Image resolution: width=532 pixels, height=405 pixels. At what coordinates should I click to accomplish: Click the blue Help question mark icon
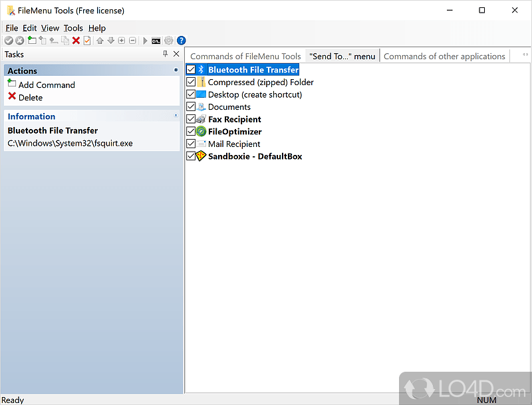pyautogui.click(x=180, y=41)
